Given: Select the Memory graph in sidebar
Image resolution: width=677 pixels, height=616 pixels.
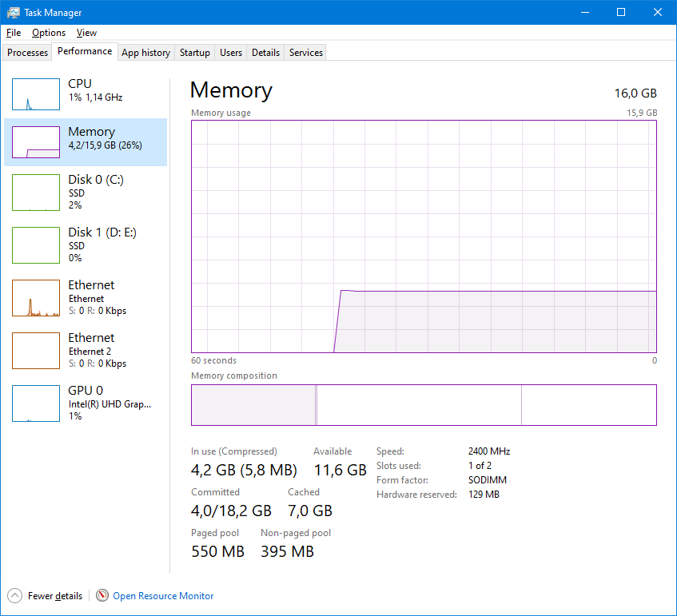Looking at the screenshot, I should [84, 139].
